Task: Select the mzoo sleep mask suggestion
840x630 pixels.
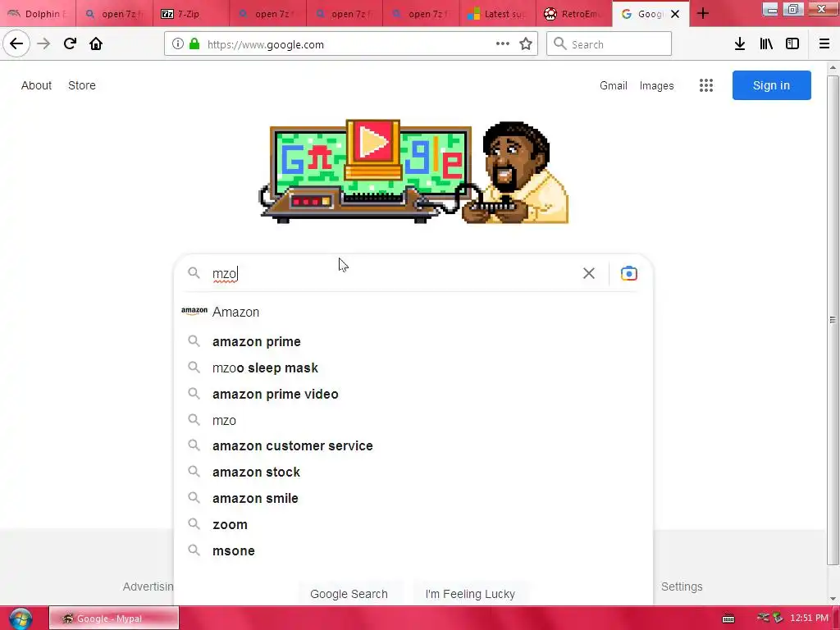Action: pos(413,367)
